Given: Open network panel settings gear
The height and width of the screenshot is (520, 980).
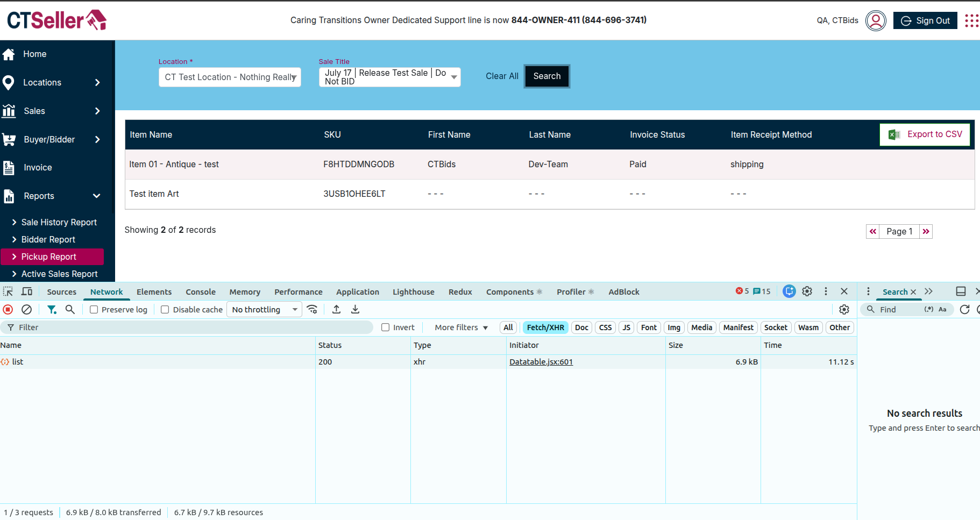Looking at the screenshot, I should [x=844, y=309].
